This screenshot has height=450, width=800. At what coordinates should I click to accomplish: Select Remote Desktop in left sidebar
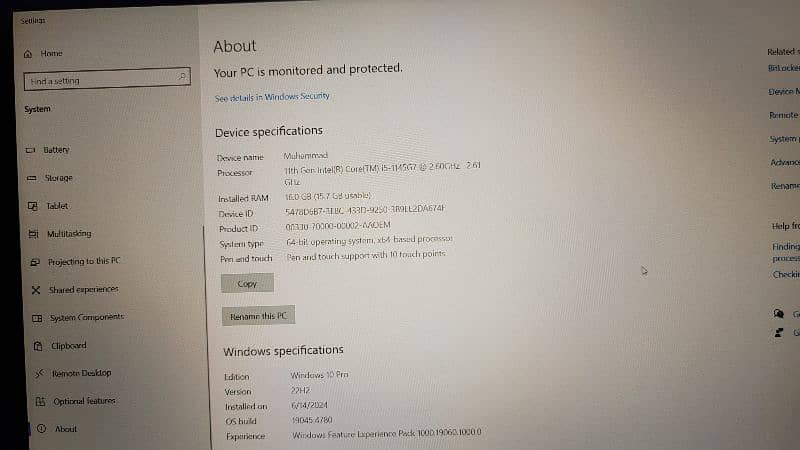coord(81,373)
